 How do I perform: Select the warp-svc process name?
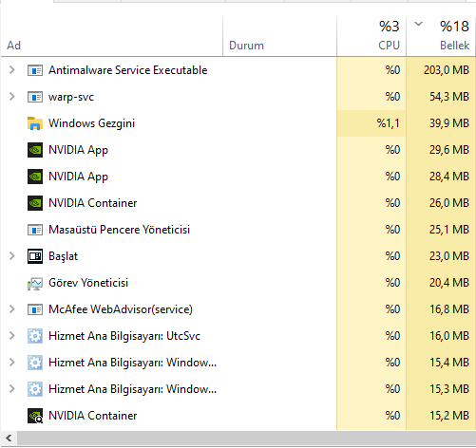pyautogui.click(x=71, y=97)
